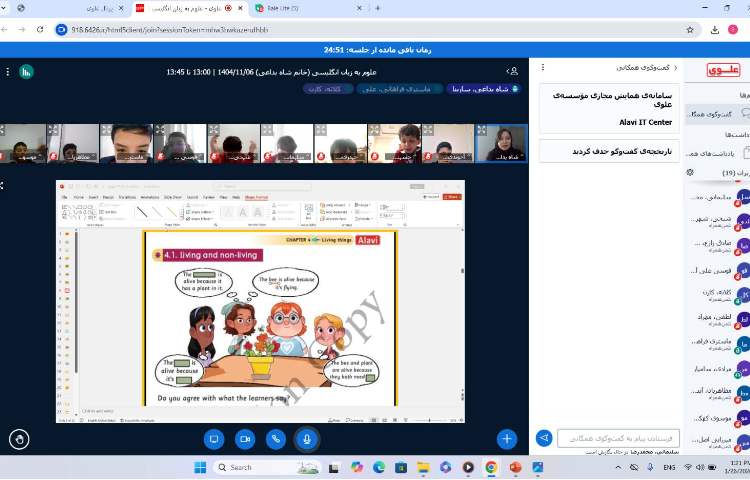Click the chat message input field
This screenshot has height=480, width=750.
[x=618, y=438]
